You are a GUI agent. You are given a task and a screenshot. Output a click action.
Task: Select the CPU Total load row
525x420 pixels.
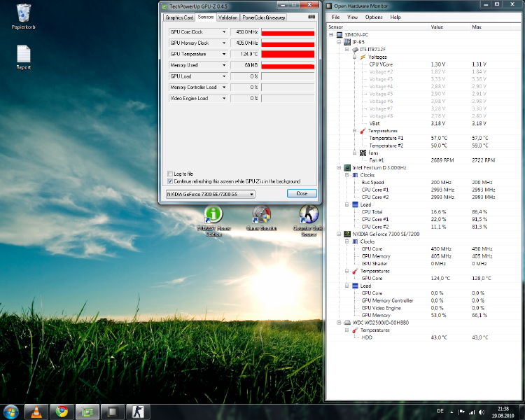point(423,211)
